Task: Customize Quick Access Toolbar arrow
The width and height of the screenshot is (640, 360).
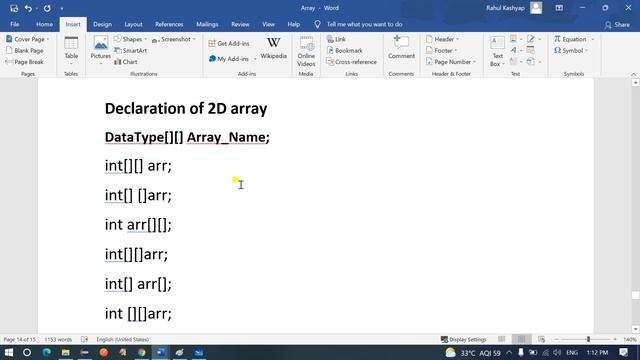Action: coord(62,8)
